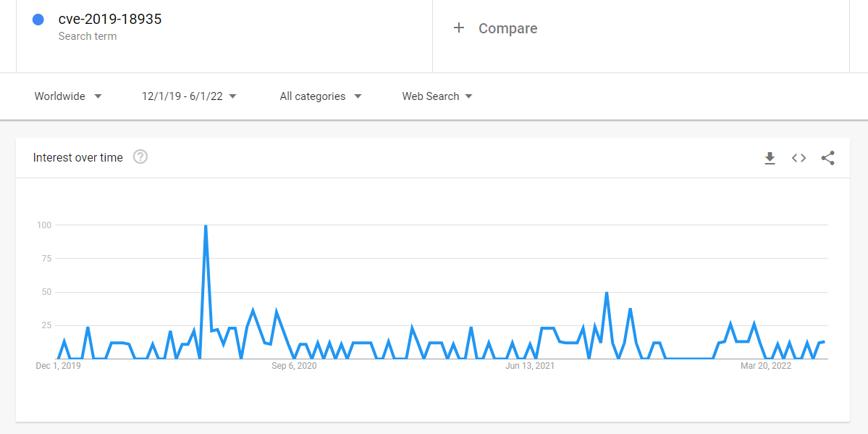
Task: Click the Jun 13, 2021 axis label
Action: (x=529, y=366)
